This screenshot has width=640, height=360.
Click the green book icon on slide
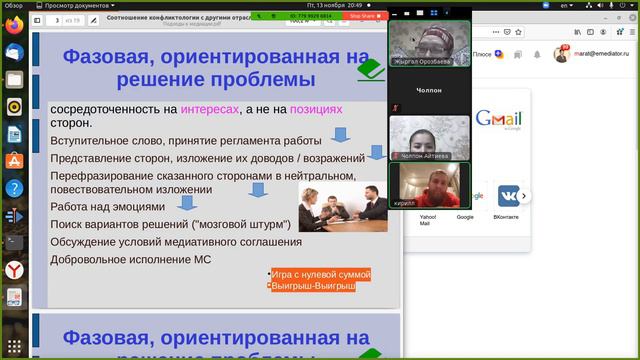pos(371,70)
